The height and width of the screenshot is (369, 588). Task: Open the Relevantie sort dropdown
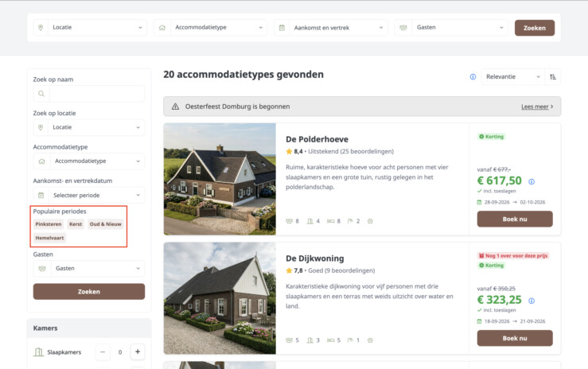pyautogui.click(x=512, y=77)
